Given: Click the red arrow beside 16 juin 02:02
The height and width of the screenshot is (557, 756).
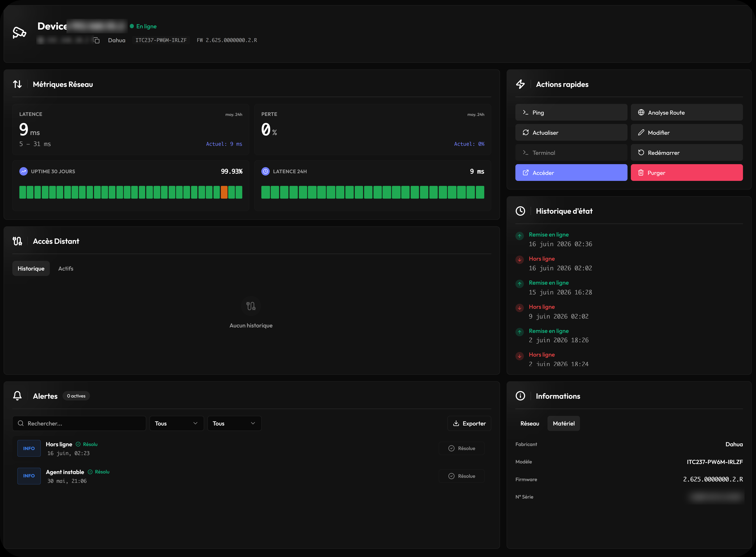Looking at the screenshot, I should [520, 260].
